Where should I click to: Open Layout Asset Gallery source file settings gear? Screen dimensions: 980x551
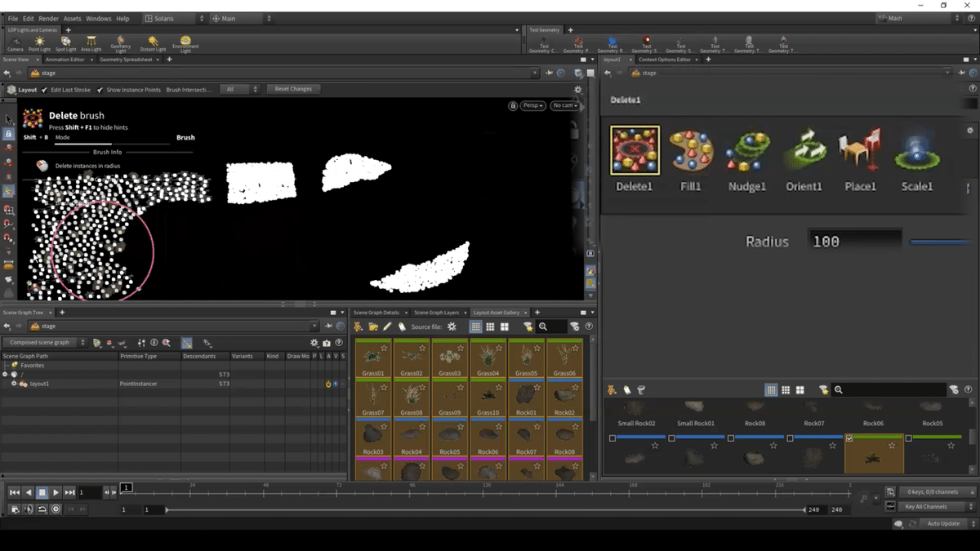452,327
